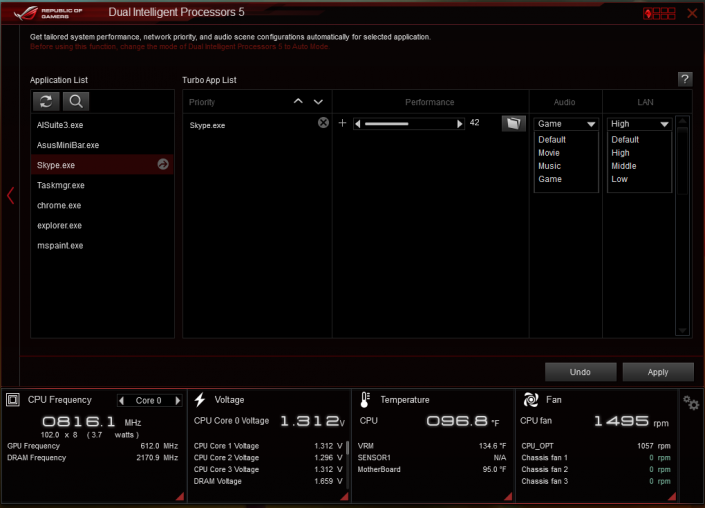Open the help question mark button
Screen dimensions: 705x508
tap(685, 80)
